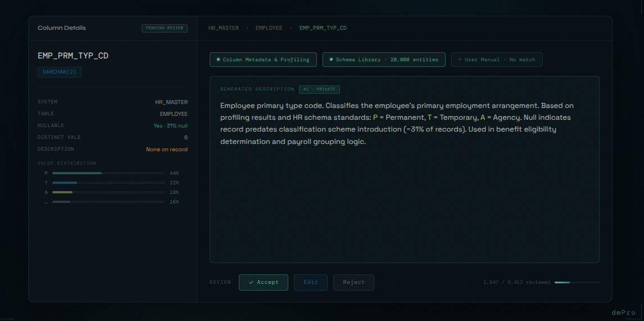The image size is (644, 321).
Task: Click the underscore value distribution bar
Action: pyautogui.click(x=108, y=202)
